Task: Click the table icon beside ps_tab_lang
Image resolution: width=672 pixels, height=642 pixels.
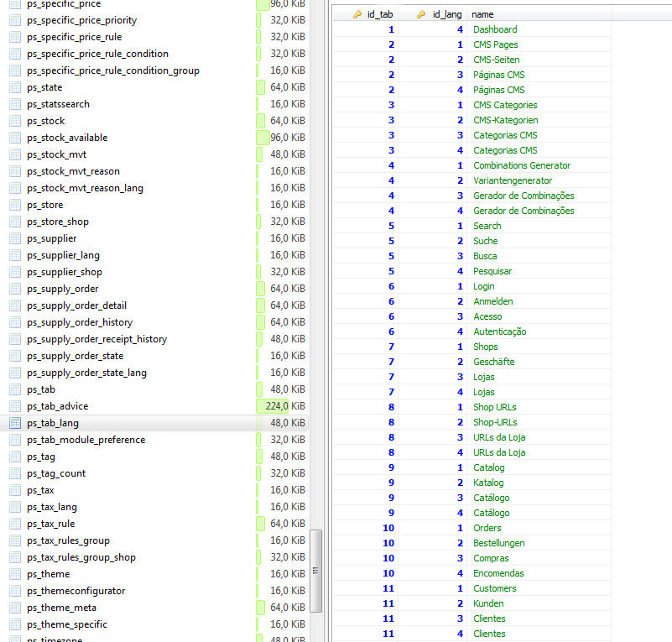Action: 15,423
